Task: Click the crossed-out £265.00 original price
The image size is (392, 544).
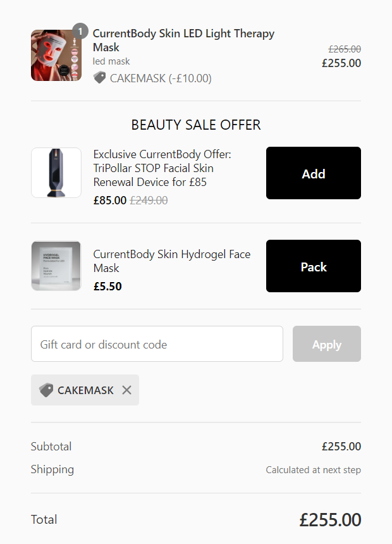Action: (x=345, y=49)
